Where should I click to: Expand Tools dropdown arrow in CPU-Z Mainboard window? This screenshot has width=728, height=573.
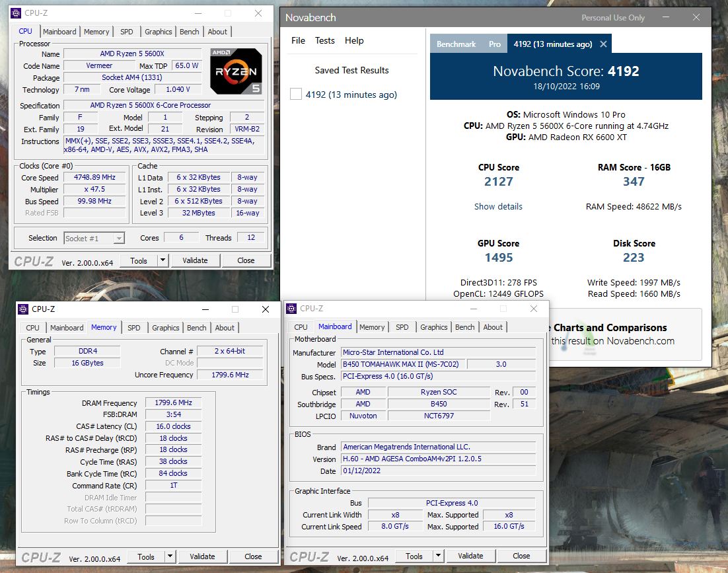tap(438, 556)
